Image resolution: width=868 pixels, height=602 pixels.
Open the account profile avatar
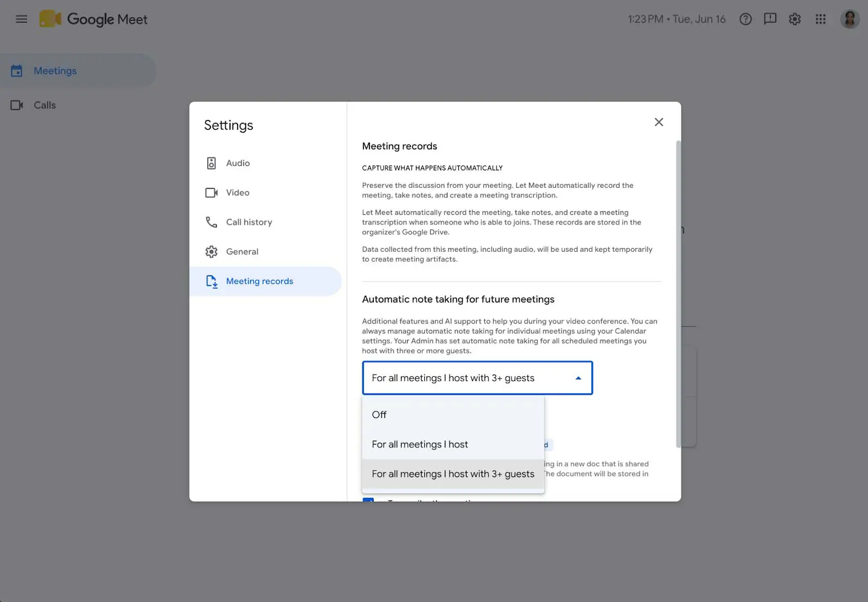[x=850, y=19]
